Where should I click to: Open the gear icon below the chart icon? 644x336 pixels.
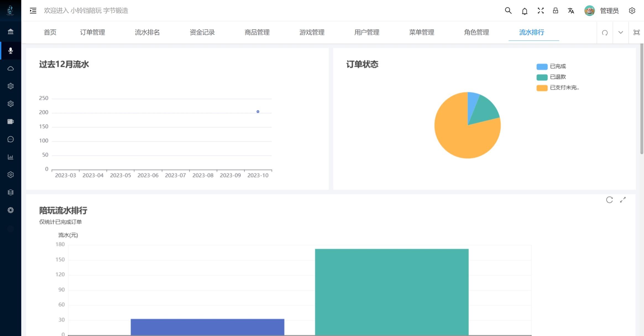(11, 175)
